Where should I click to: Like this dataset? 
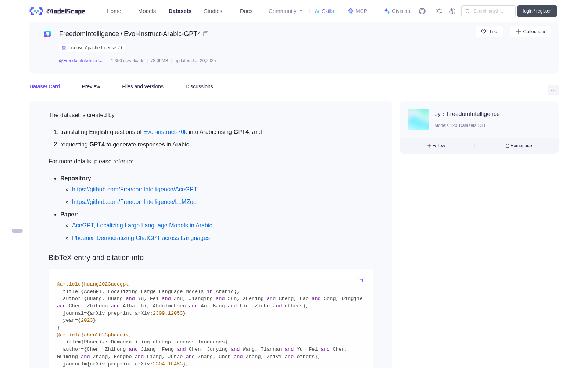(489, 32)
